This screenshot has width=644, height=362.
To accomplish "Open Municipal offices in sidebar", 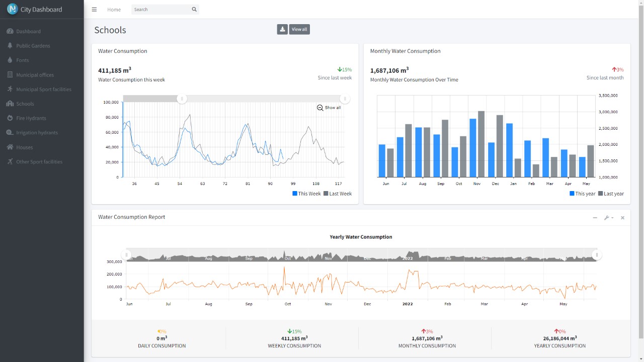I will tap(35, 75).
